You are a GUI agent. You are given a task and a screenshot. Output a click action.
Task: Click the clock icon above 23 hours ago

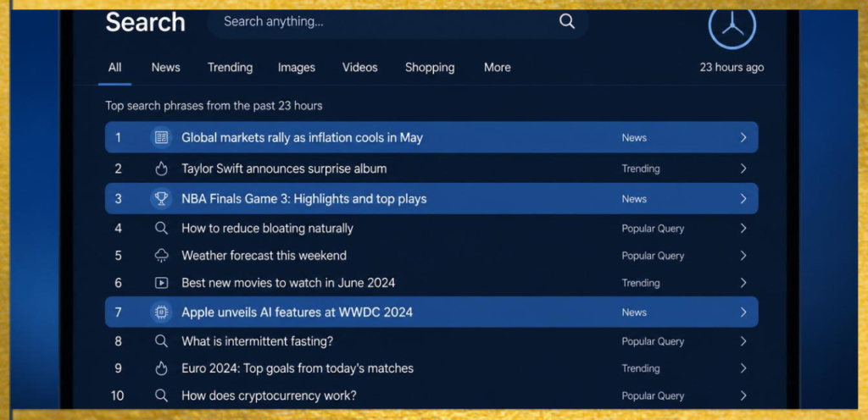click(732, 26)
